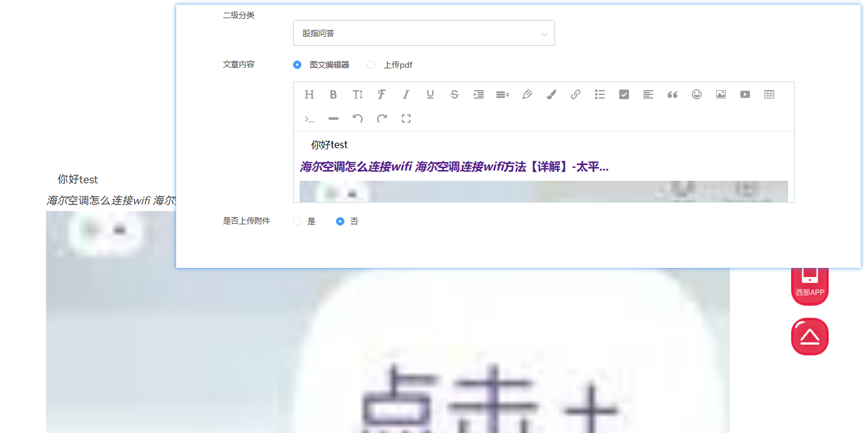The width and height of the screenshot is (868, 433).
Task: Open the emoji picker
Action: [697, 94]
